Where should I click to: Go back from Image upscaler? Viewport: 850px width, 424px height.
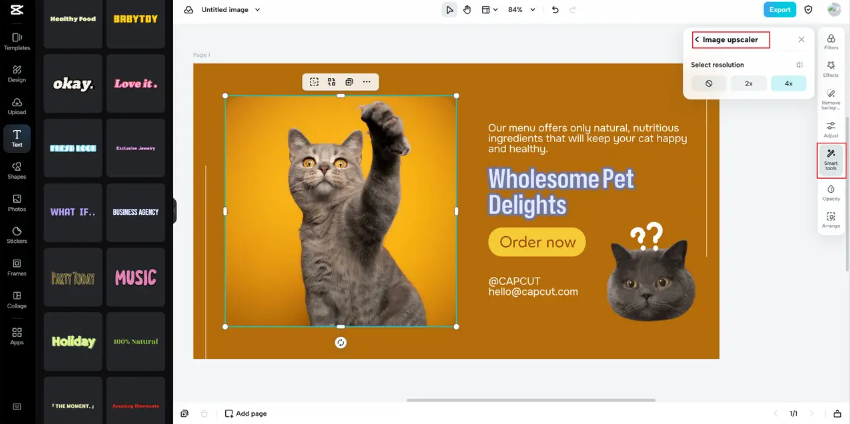pos(697,40)
